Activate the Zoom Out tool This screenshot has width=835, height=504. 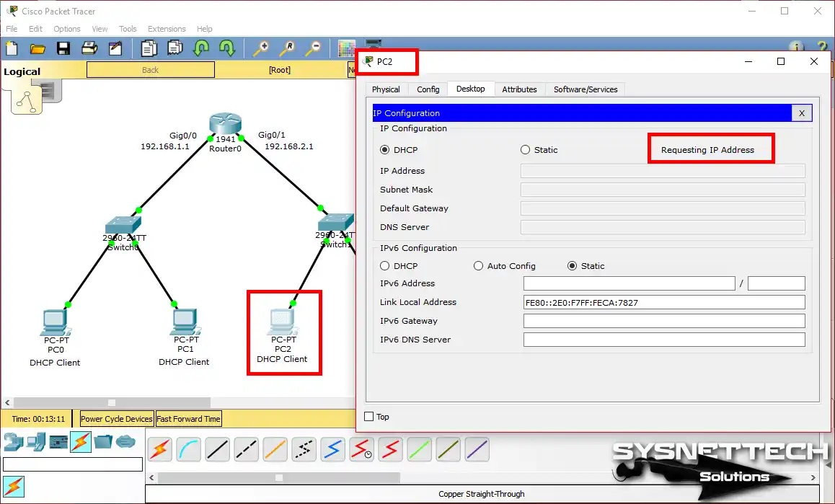coord(313,48)
